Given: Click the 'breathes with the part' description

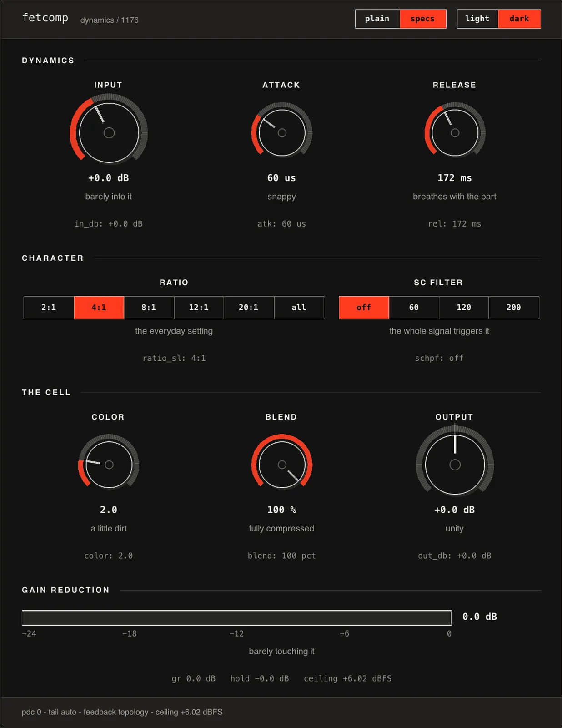Looking at the screenshot, I should point(455,197).
